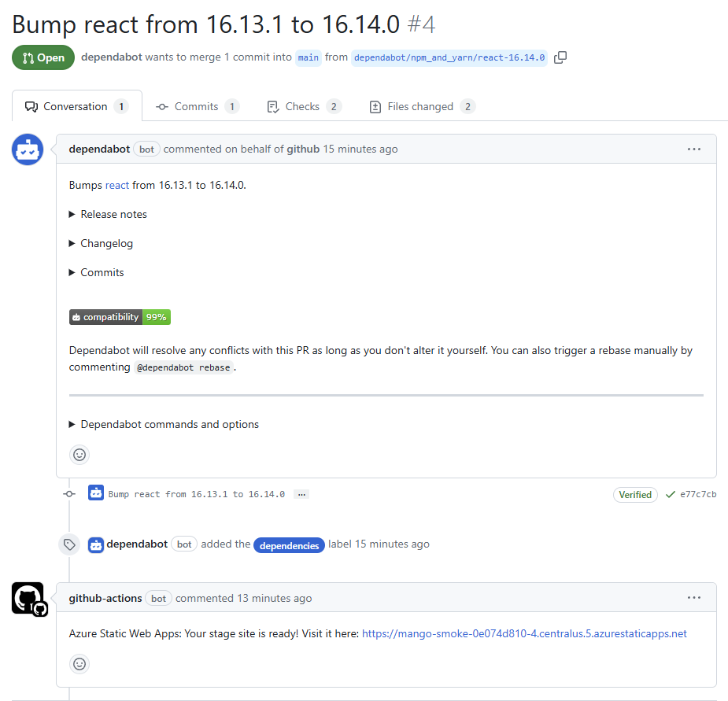Image resolution: width=728 pixels, height=701 pixels.
Task: Click github-actions author name
Action: [x=105, y=598]
